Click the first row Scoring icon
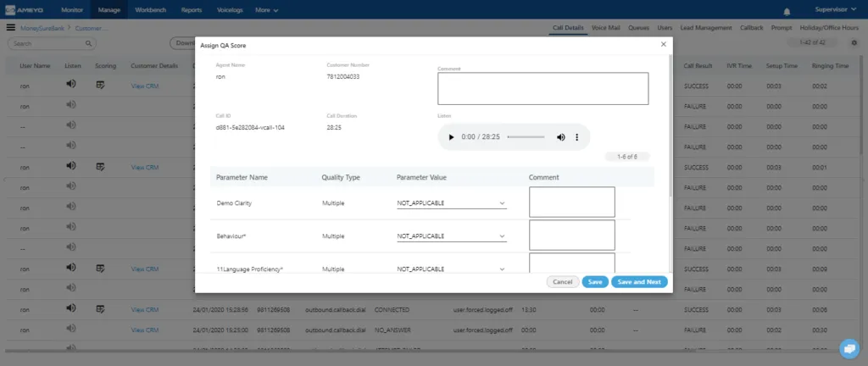 pos(101,85)
